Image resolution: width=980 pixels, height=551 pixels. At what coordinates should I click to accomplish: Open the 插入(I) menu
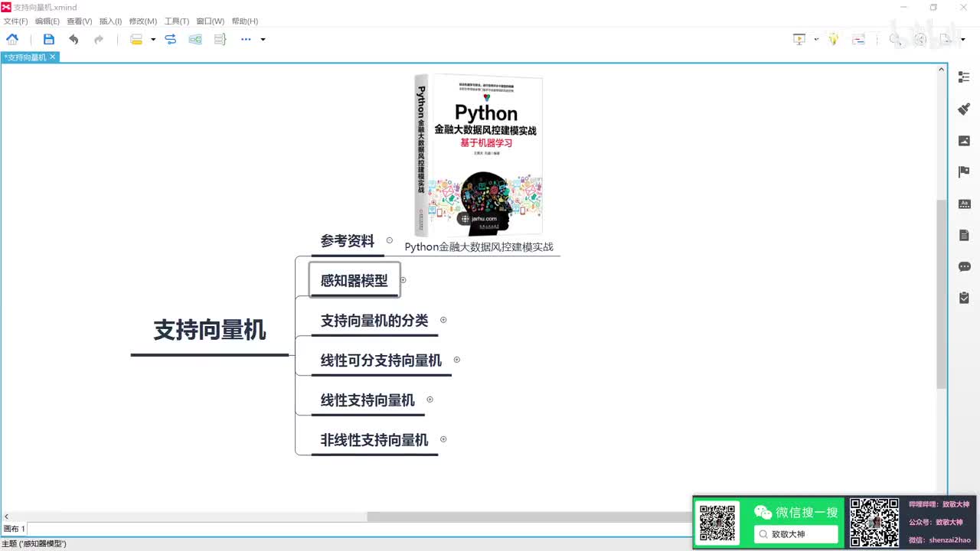[110, 21]
